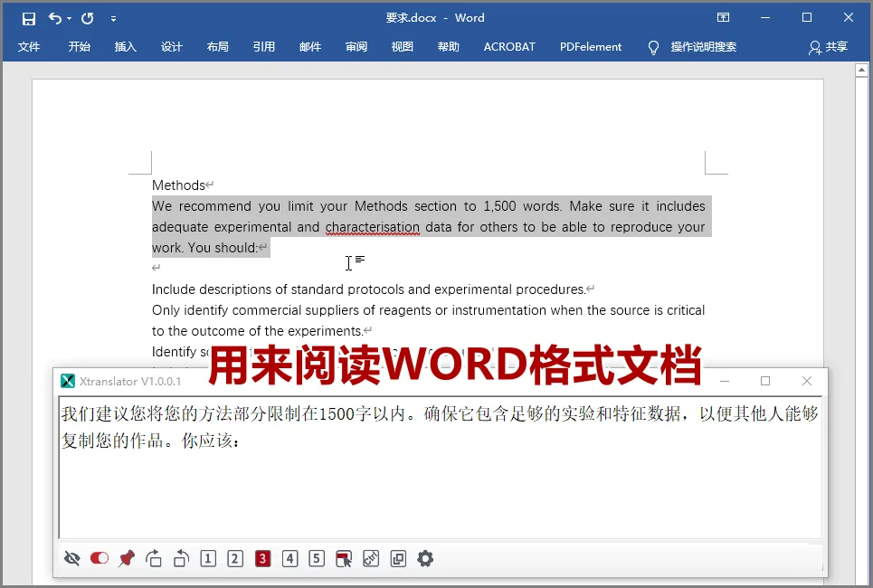The height and width of the screenshot is (588, 873).
Task: Open the Customize Quick Access Toolbar dropdown
Action: pyautogui.click(x=113, y=19)
